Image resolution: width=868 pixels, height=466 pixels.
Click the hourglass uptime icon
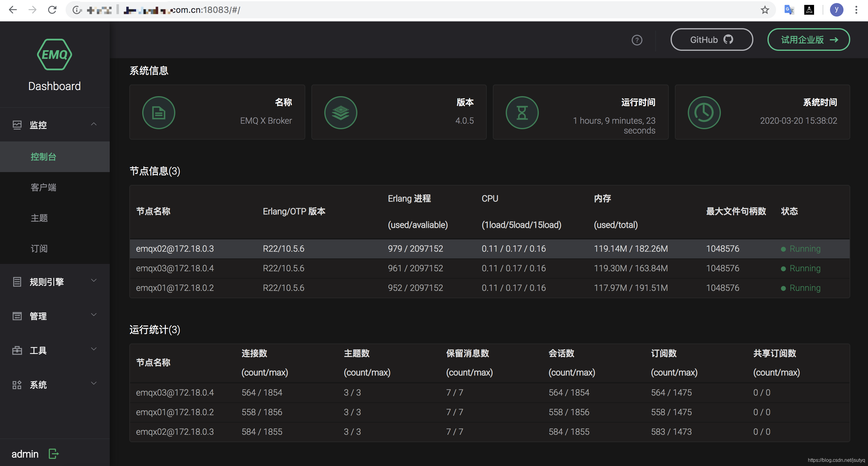click(x=522, y=113)
